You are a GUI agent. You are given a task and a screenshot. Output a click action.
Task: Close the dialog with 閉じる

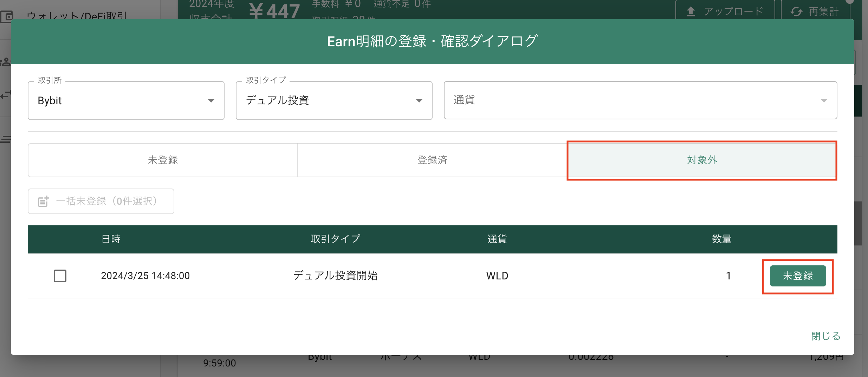click(825, 336)
